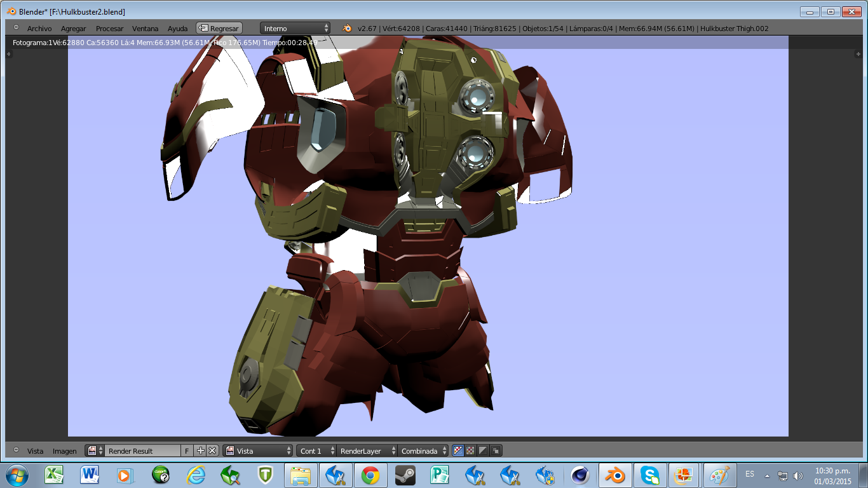This screenshot has height=488, width=868.
Task: Toggle the F fake user button
Action: (187, 451)
